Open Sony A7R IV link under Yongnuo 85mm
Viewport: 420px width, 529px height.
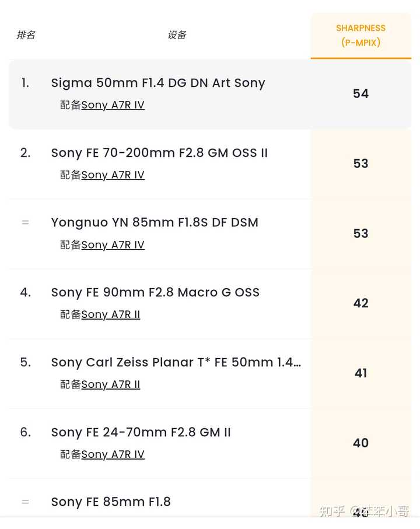[x=113, y=245]
